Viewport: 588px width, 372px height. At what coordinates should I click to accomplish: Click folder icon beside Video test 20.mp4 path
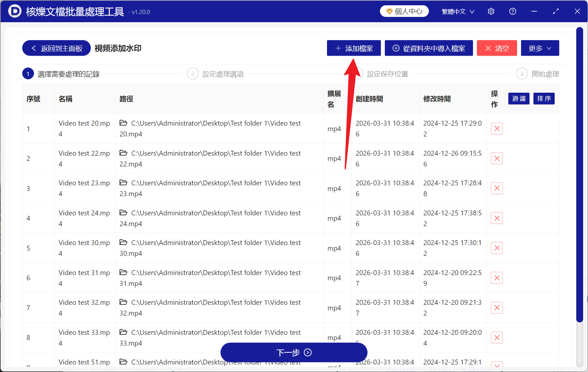pyautogui.click(x=123, y=123)
